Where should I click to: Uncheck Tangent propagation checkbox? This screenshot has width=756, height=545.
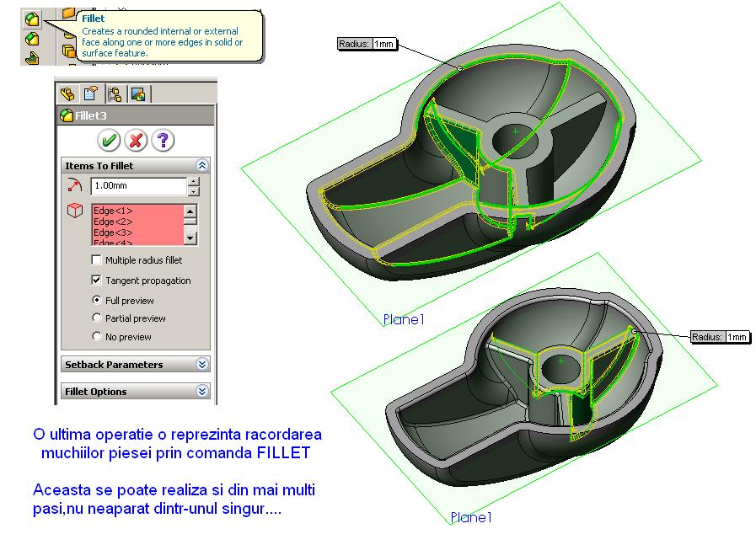(x=96, y=280)
